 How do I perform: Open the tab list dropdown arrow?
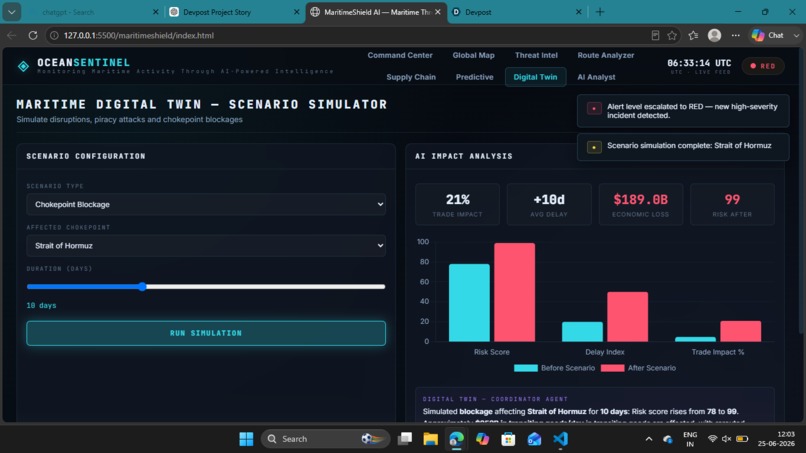point(11,12)
